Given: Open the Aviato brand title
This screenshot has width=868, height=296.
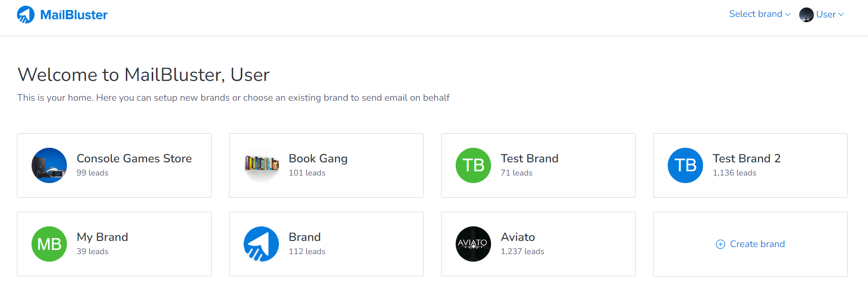Looking at the screenshot, I should tap(517, 237).
